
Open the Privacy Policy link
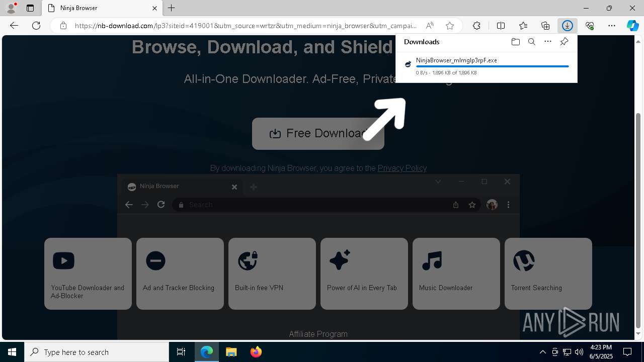tap(402, 168)
